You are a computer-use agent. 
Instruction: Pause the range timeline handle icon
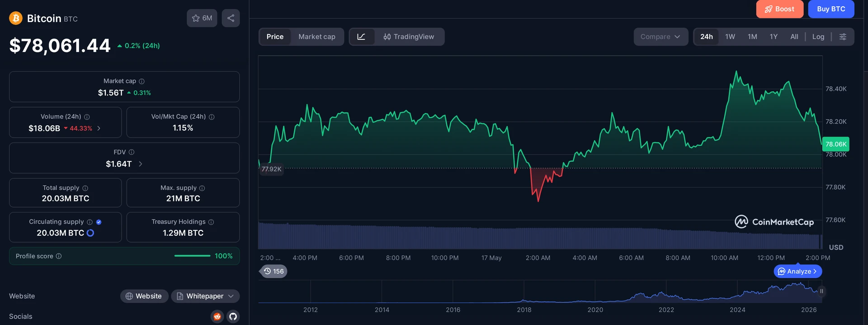(821, 291)
